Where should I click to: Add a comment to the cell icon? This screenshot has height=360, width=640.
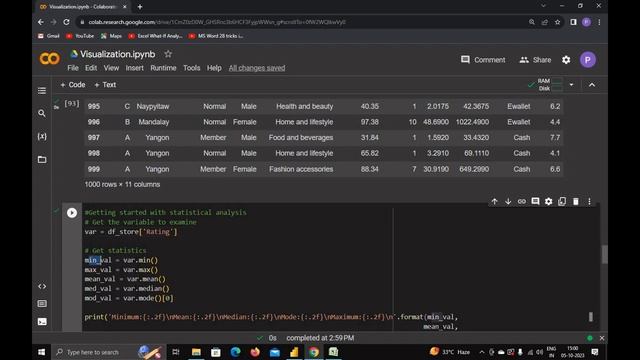click(x=535, y=201)
